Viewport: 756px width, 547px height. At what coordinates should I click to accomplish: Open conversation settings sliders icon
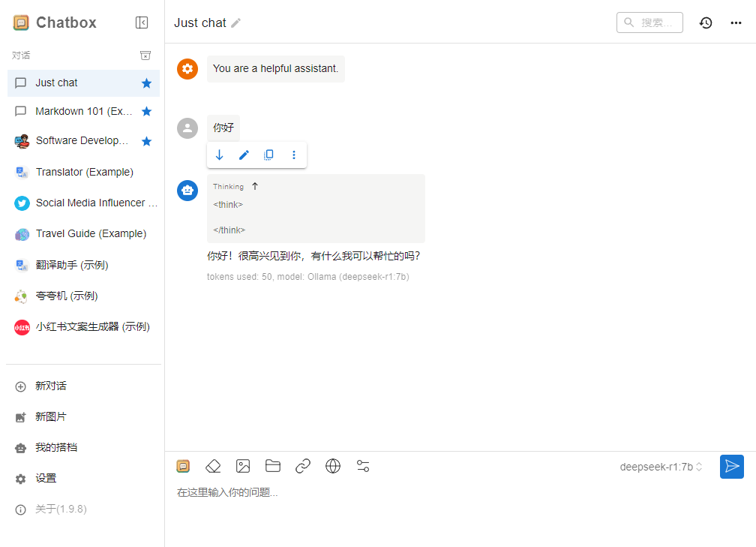tap(363, 466)
